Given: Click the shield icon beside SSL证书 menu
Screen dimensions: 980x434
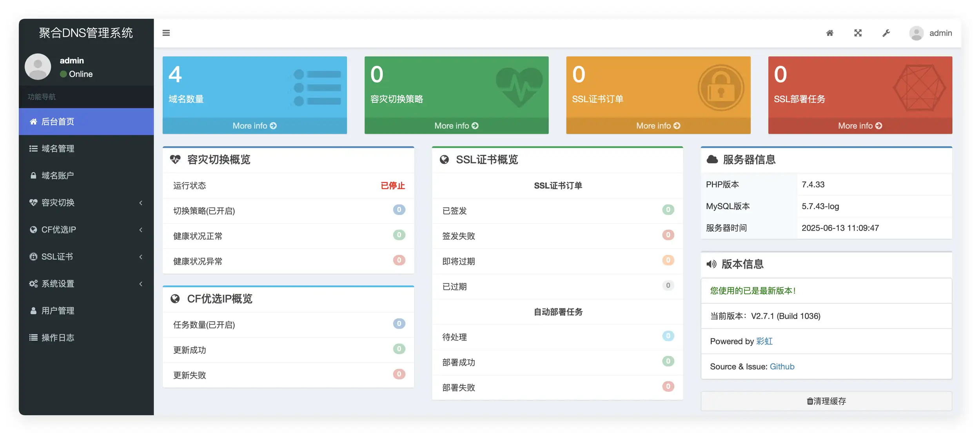Looking at the screenshot, I should click(33, 257).
